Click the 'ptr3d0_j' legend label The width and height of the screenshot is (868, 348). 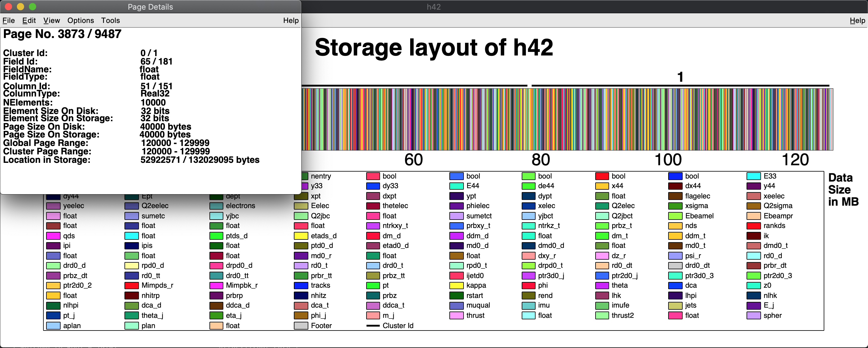[x=551, y=276]
